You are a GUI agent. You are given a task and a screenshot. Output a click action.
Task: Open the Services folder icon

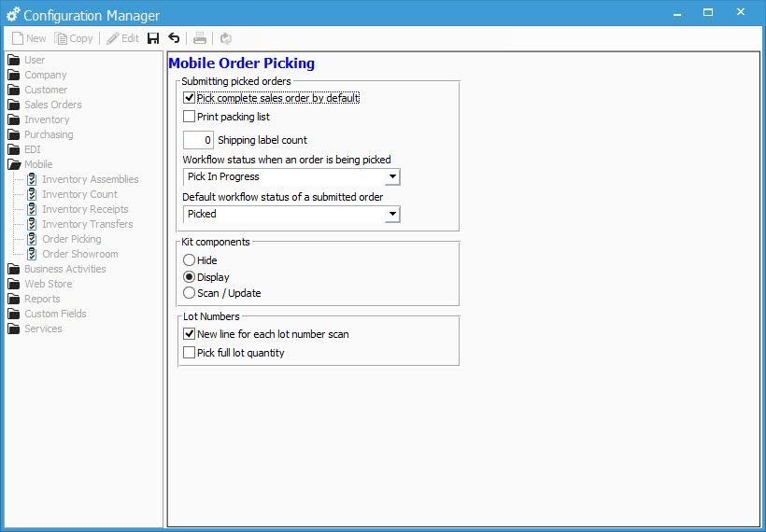coord(14,329)
